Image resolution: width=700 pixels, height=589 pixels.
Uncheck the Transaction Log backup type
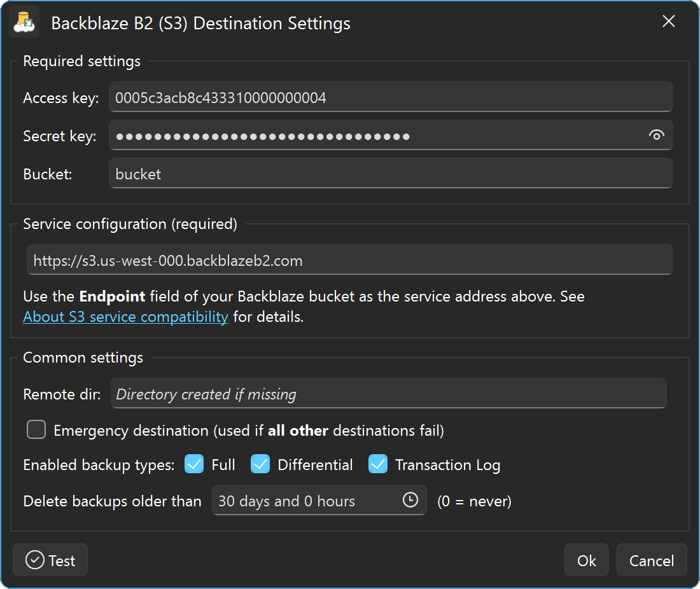coord(378,464)
